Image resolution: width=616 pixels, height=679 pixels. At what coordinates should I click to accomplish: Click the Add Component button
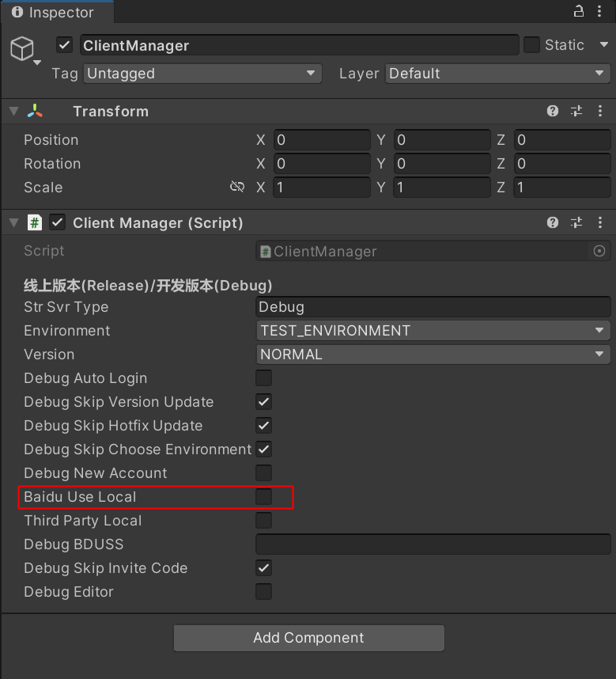click(x=308, y=638)
